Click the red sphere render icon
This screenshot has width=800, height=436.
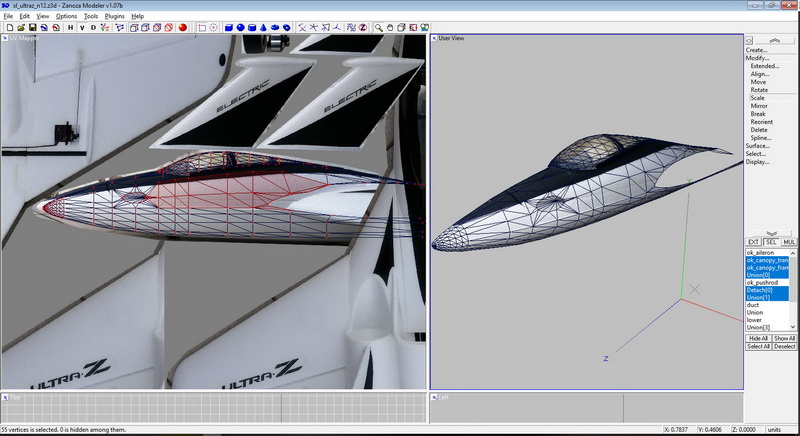click(x=183, y=28)
